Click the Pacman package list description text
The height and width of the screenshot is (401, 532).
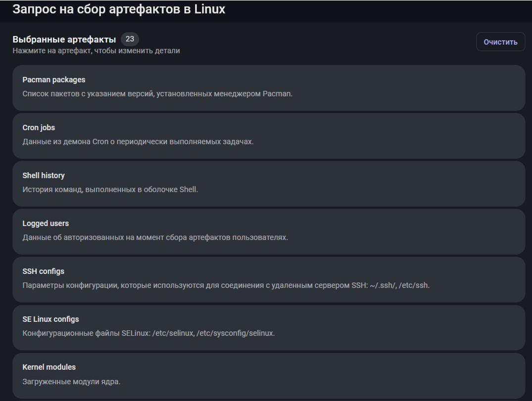[157, 93]
